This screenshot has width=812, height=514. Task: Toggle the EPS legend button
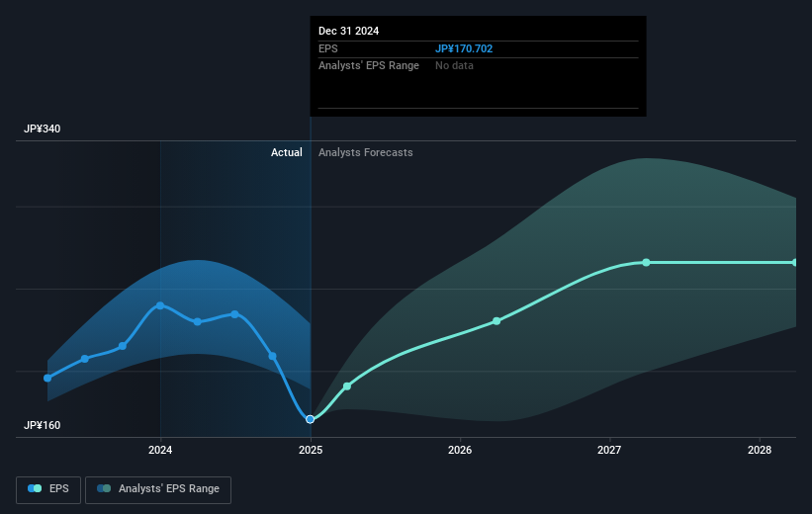[48, 489]
